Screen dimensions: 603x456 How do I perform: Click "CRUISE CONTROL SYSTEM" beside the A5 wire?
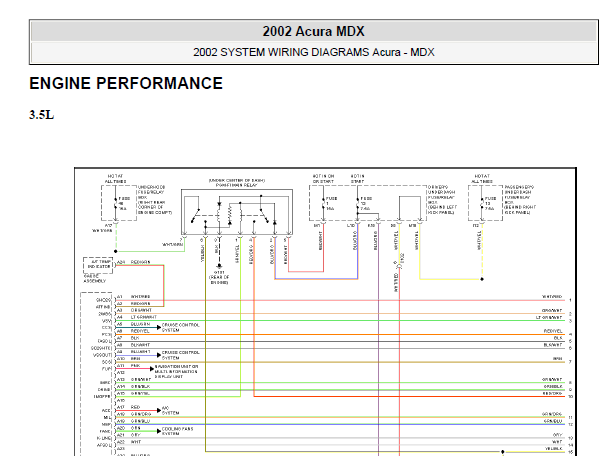[x=180, y=328]
